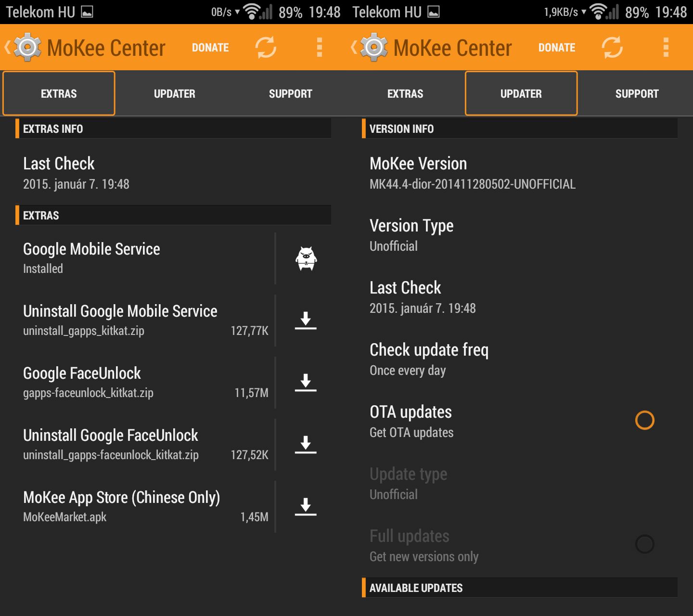
Task: Go back using arrow on right screen
Action: (x=354, y=47)
